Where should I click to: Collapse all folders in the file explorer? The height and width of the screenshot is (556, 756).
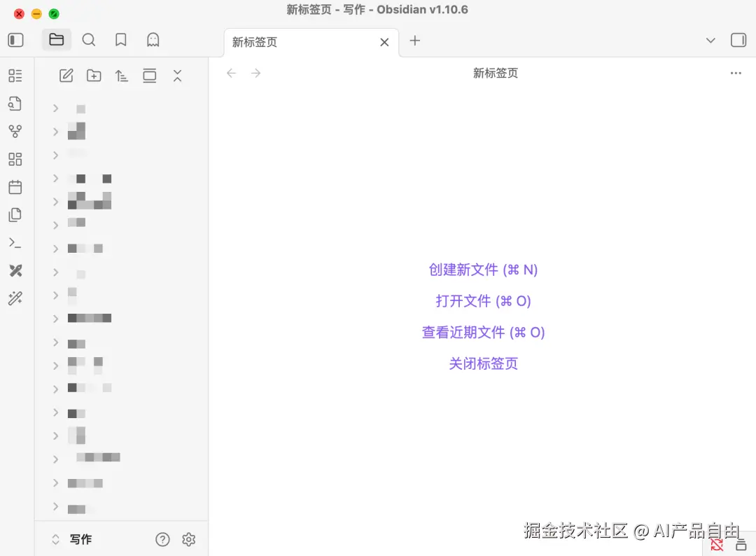coord(177,76)
